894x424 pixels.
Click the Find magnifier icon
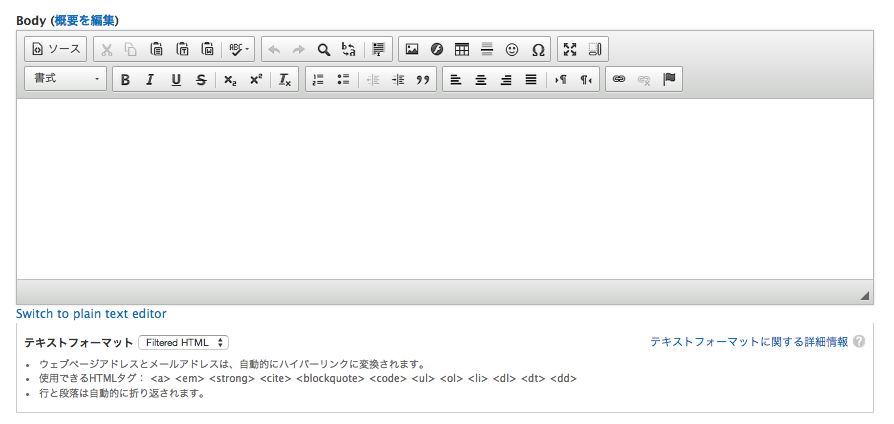[x=324, y=49]
